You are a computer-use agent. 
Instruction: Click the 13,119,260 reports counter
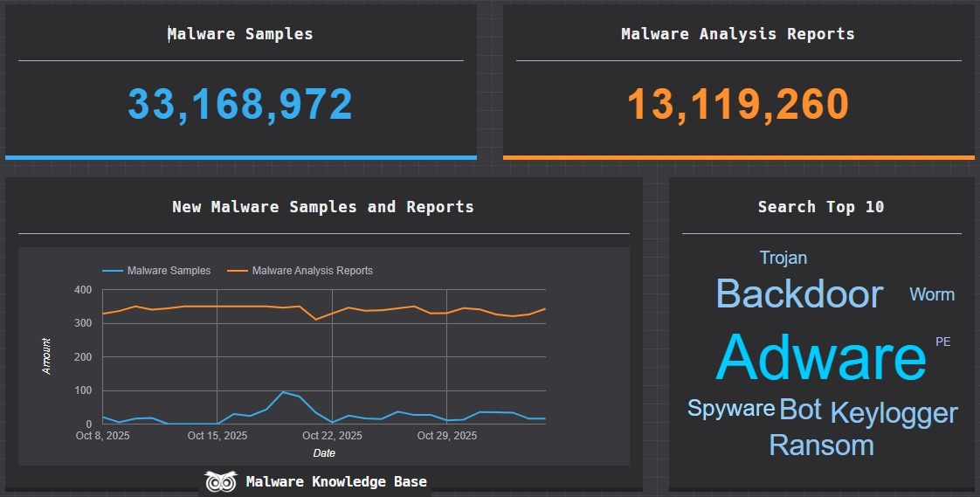pyautogui.click(x=738, y=105)
